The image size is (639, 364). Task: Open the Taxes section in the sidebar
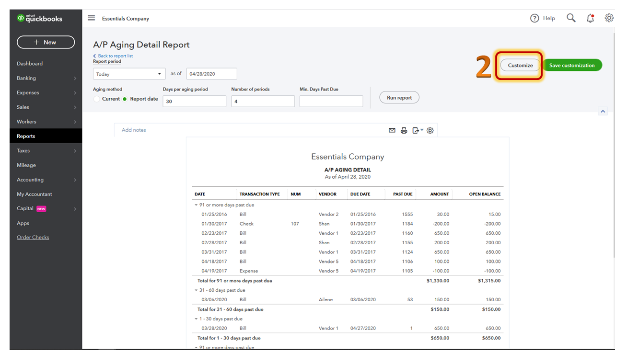23,150
